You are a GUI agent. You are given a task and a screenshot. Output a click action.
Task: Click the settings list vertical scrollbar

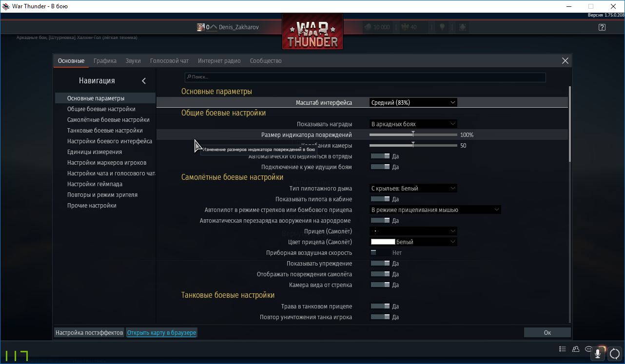click(x=569, y=124)
